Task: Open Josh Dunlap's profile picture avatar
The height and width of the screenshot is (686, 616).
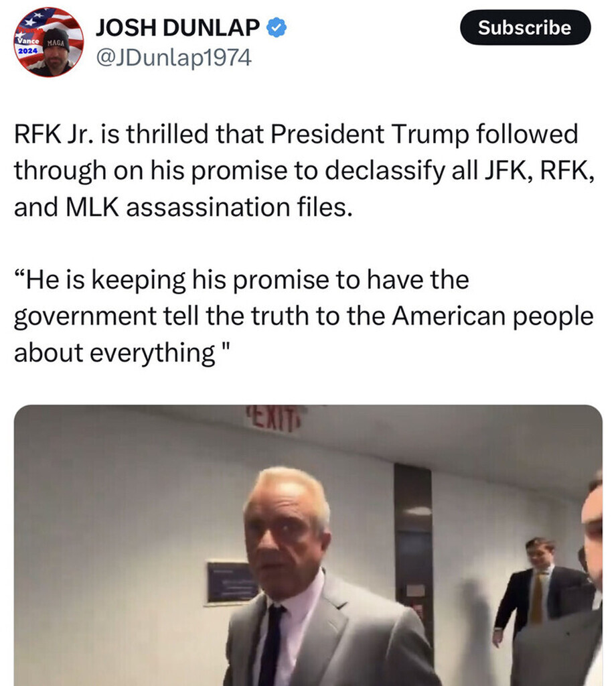Action: [48, 42]
